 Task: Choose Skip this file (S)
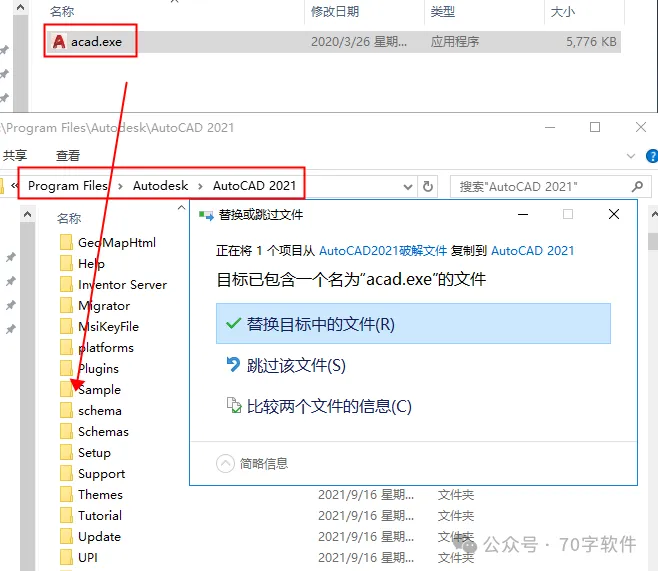(x=296, y=365)
